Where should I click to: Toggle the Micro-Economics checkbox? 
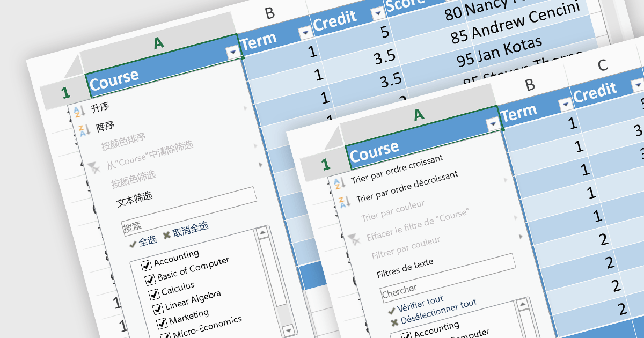click(165, 336)
